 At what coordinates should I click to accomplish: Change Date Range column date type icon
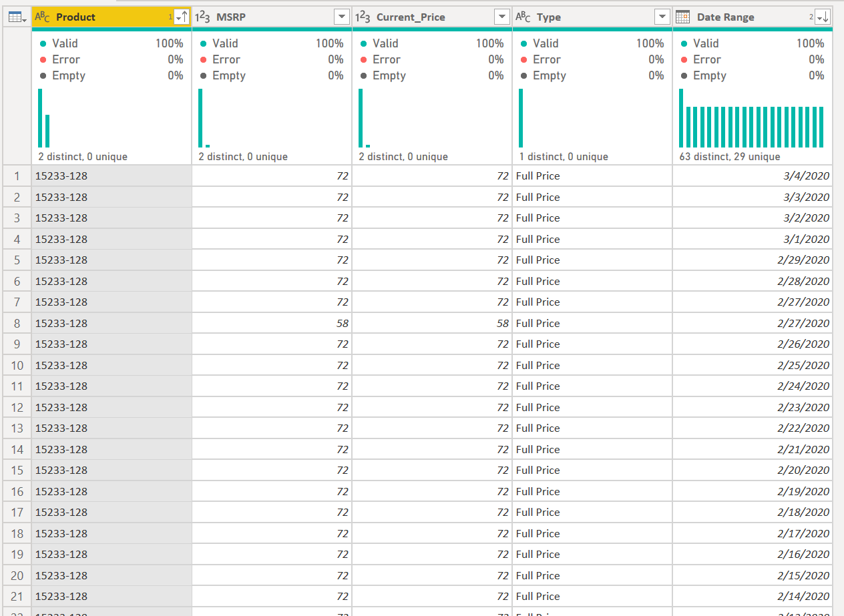[x=682, y=17]
